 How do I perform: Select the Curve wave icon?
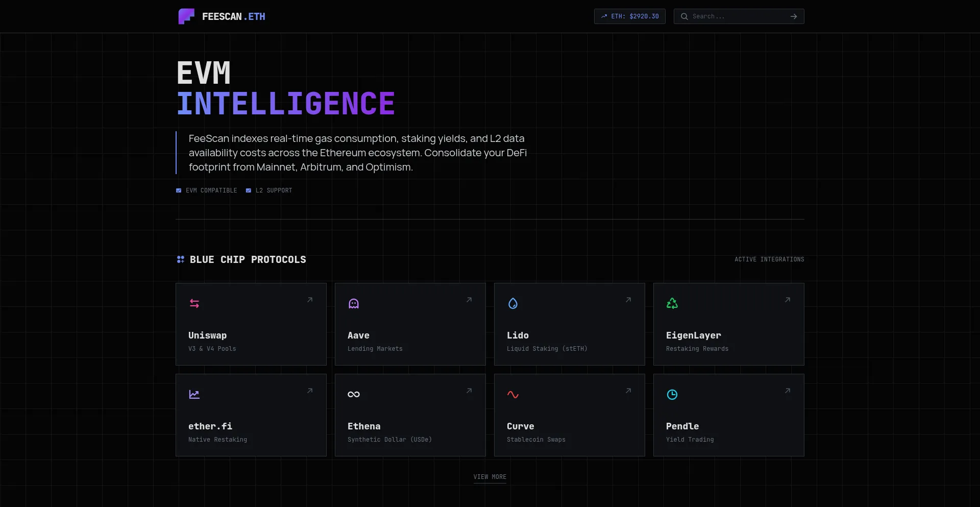click(513, 394)
